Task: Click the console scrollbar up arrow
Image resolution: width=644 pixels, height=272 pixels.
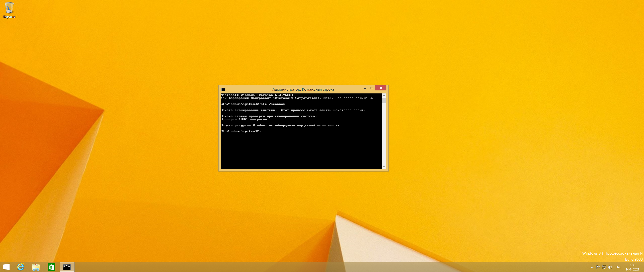Action: 384,96
